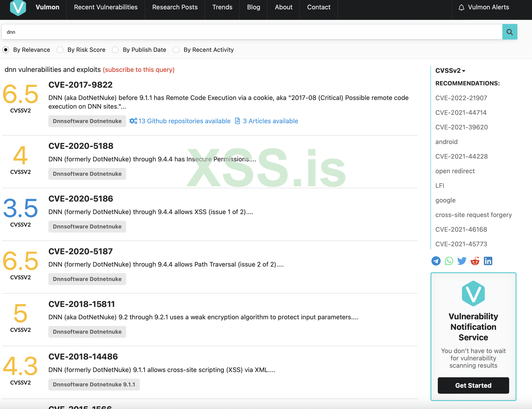
Task: Share via the LinkedIn icon
Action: tap(488, 261)
